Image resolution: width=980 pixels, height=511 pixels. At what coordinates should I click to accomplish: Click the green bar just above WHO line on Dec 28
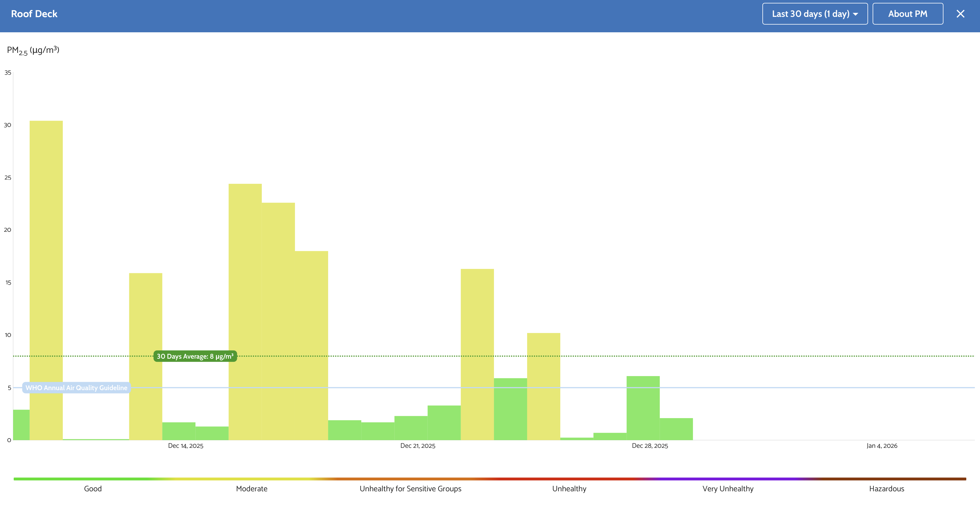click(x=643, y=408)
